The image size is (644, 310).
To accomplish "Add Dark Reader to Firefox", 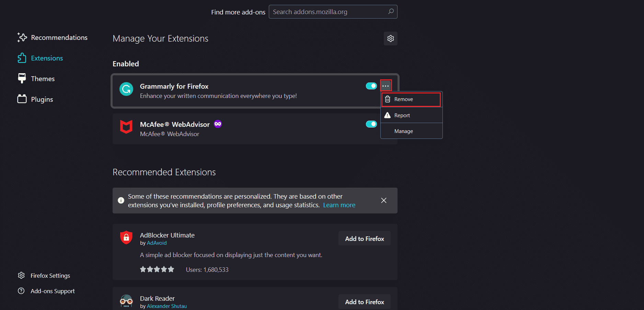I will pos(365,302).
